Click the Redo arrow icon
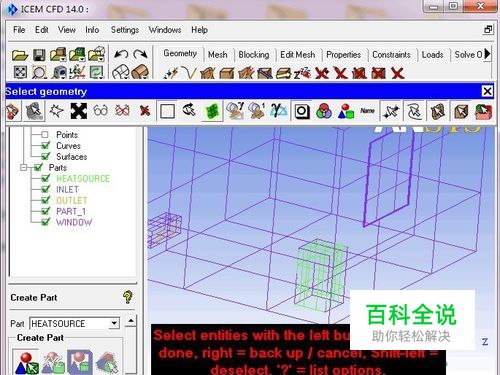Image resolution: width=500 pixels, height=375 pixels. (140, 54)
